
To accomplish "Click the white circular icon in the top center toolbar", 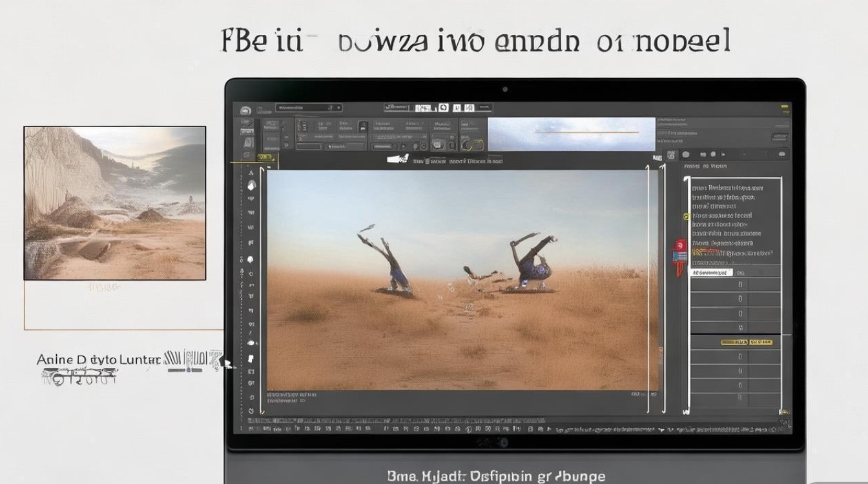I will 443,108.
